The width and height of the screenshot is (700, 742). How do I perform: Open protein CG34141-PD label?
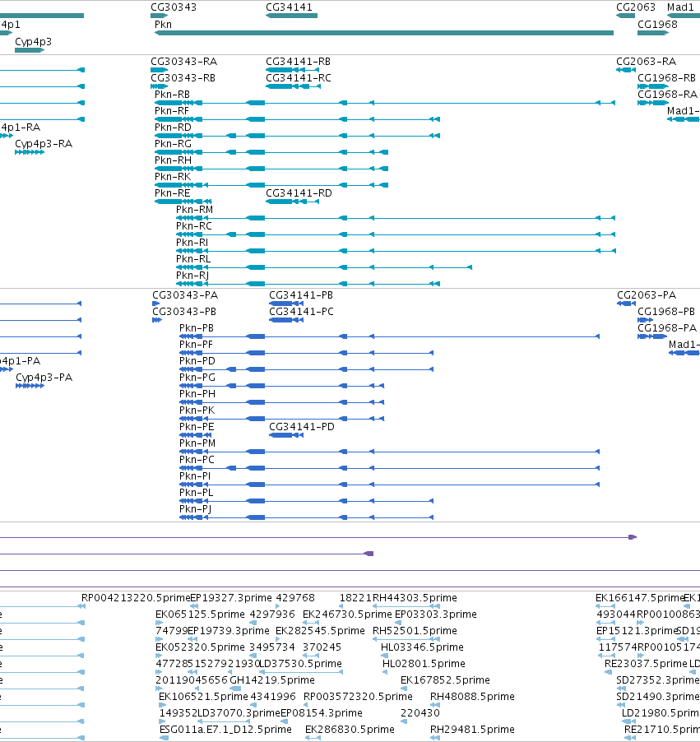tap(302, 427)
